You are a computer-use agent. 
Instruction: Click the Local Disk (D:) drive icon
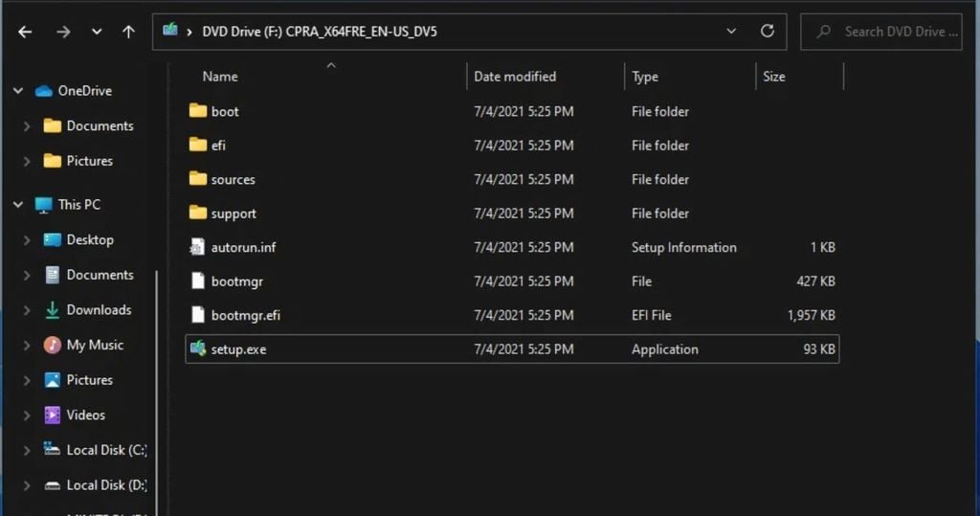pos(53,485)
